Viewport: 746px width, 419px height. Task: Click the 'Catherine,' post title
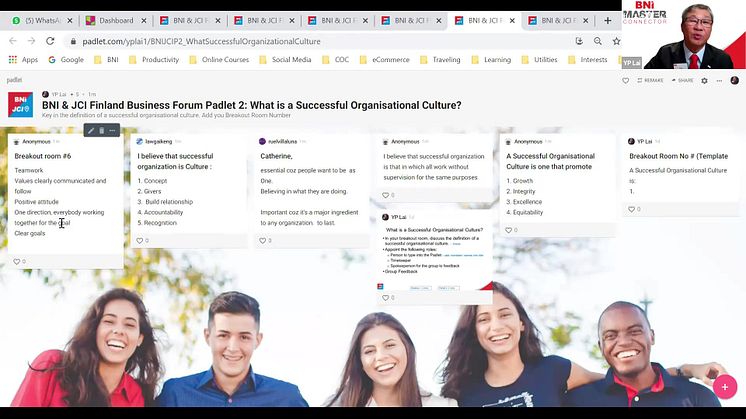tap(276, 156)
